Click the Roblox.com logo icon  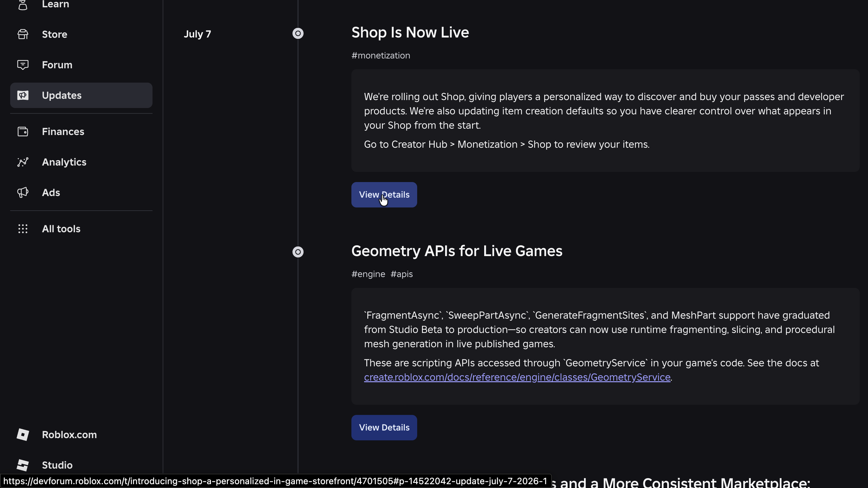point(23,435)
